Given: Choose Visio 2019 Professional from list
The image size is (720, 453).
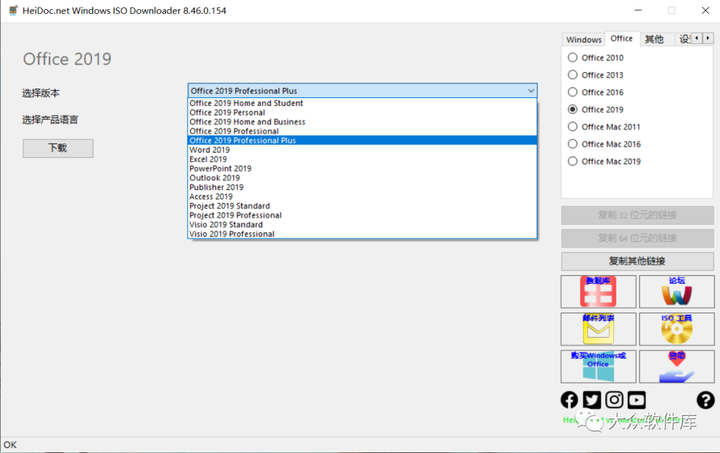Looking at the screenshot, I should [x=362, y=234].
